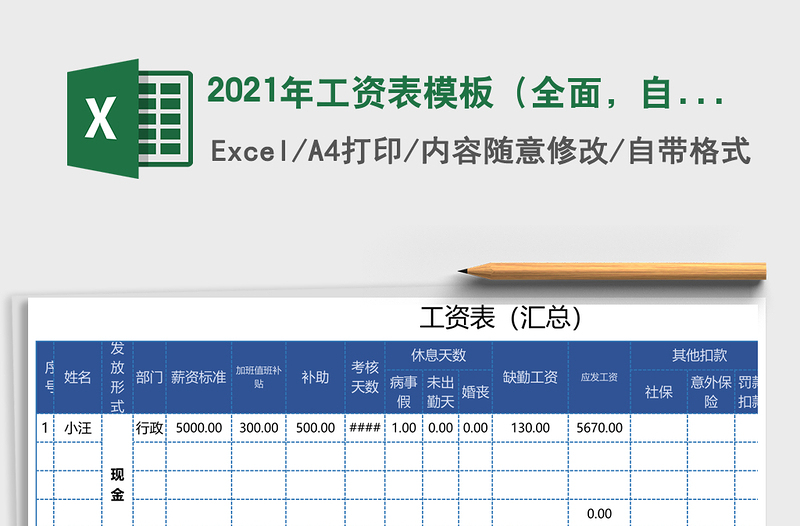Screen dimensions: 800x526
Task: Click the '未出勤天' sub-header
Action: [x=440, y=392]
